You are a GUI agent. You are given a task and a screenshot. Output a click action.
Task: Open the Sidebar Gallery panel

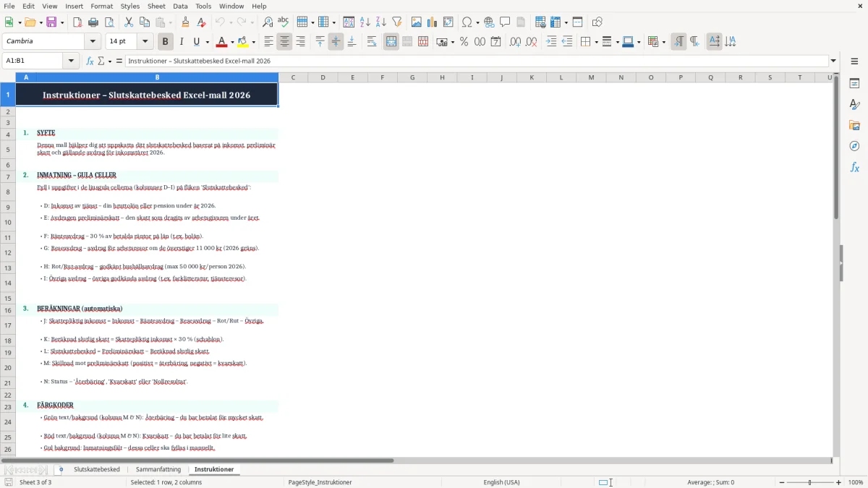click(854, 125)
